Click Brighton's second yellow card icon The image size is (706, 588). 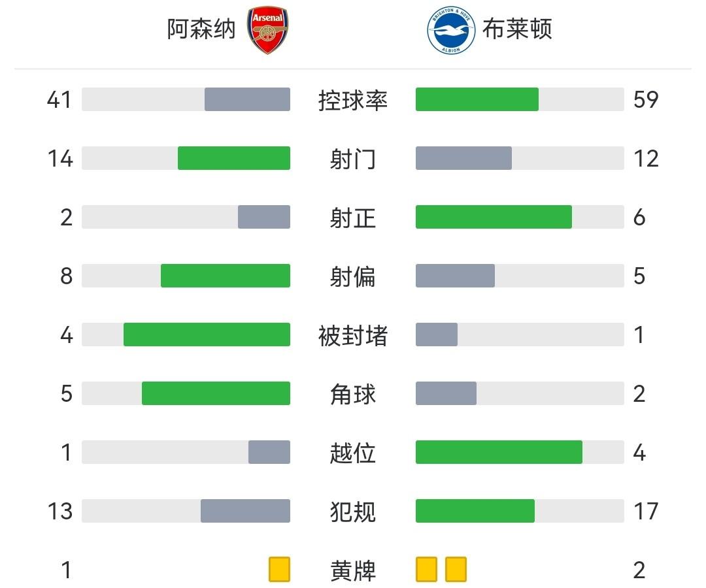pos(456,569)
